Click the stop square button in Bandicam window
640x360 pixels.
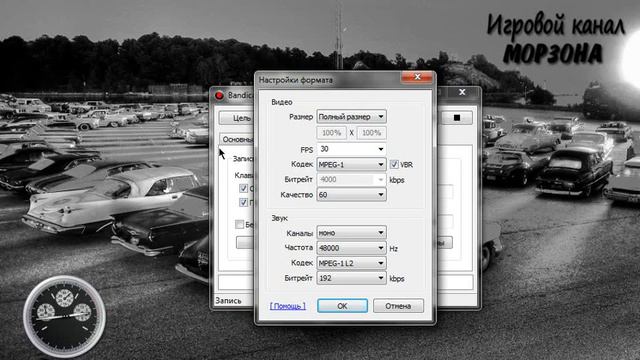click(x=457, y=118)
